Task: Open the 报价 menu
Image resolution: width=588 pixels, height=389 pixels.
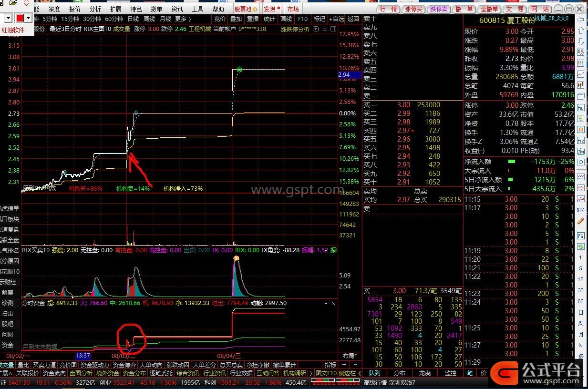Action: pyautogui.click(x=75, y=9)
